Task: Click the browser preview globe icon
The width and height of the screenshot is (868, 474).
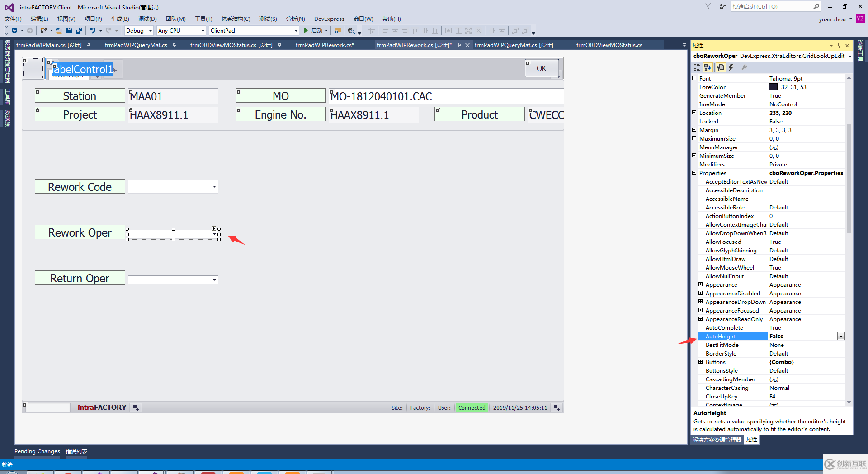Action: [x=351, y=31]
